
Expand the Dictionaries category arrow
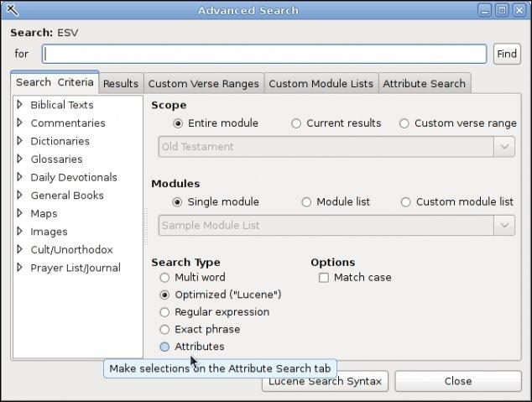pyautogui.click(x=19, y=141)
